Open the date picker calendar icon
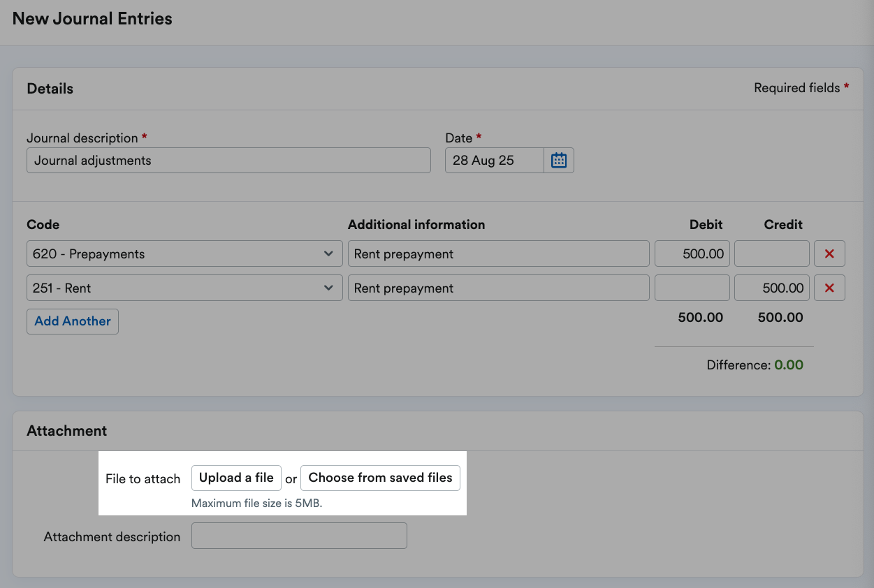874x588 pixels. (x=559, y=160)
